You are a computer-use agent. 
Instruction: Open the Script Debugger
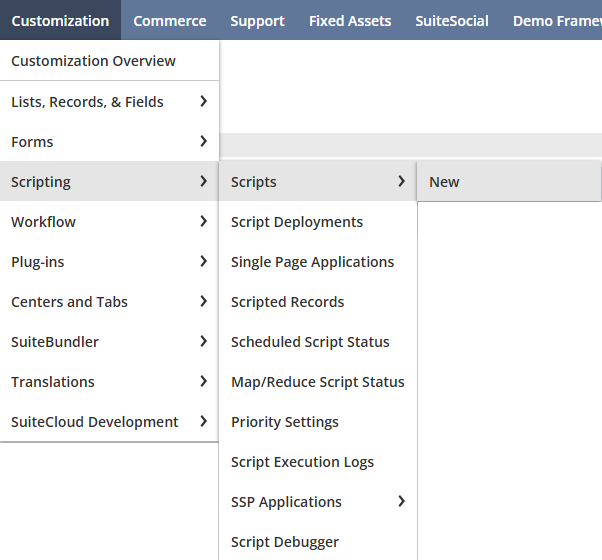tap(318, 542)
